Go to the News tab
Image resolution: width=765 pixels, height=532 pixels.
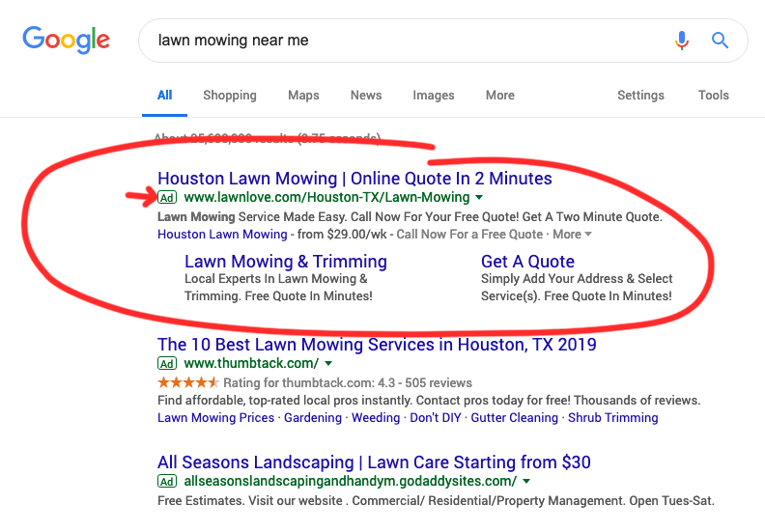[366, 95]
